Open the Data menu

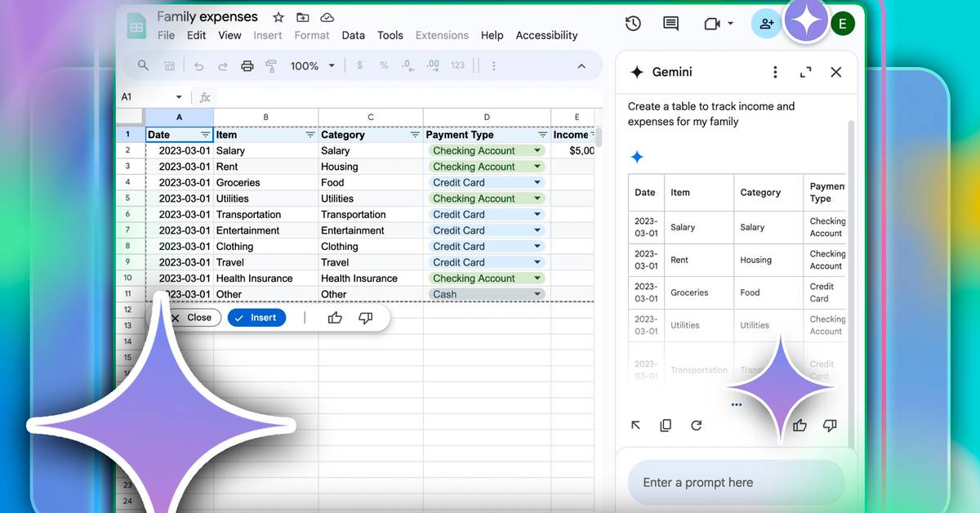coord(353,35)
